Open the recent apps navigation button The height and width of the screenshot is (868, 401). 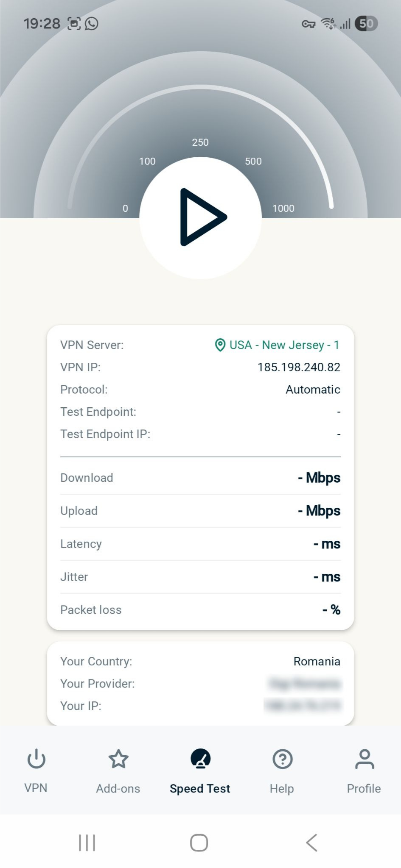87,843
